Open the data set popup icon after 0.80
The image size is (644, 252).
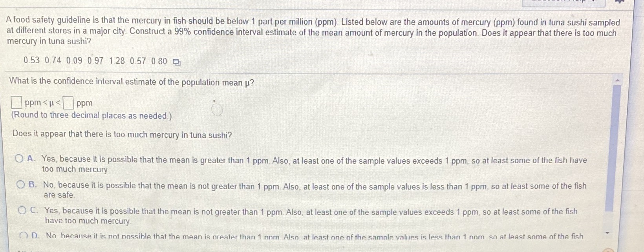click(x=177, y=62)
